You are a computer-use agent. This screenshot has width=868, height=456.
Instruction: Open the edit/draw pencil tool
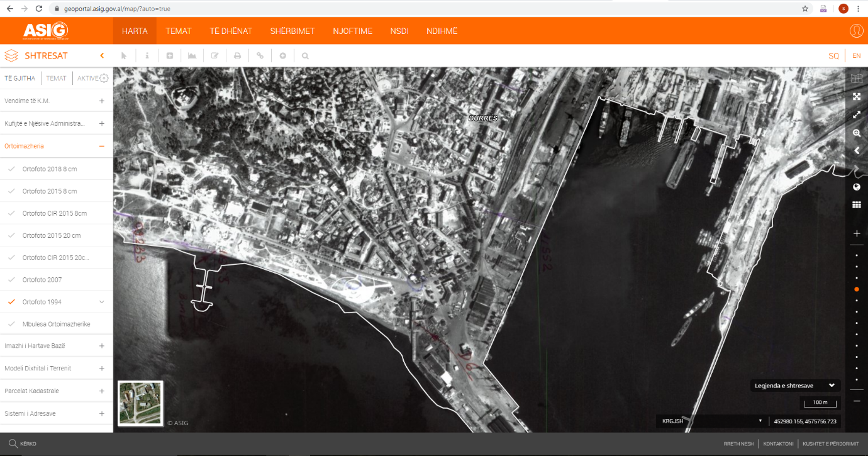tap(214, 55)
